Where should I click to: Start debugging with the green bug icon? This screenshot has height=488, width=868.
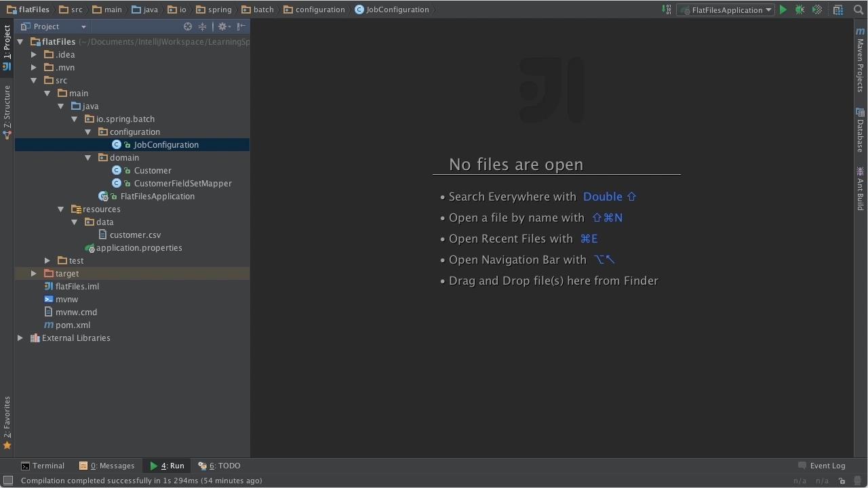(x=800, y=9)
